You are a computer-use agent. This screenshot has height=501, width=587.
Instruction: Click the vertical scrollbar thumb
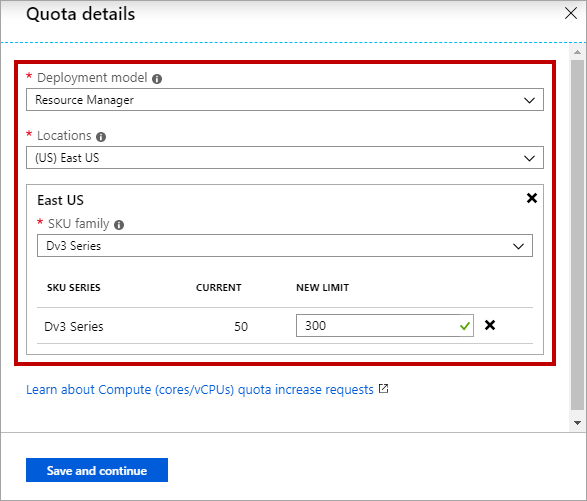pyautogui.click(x=577, y=235)
